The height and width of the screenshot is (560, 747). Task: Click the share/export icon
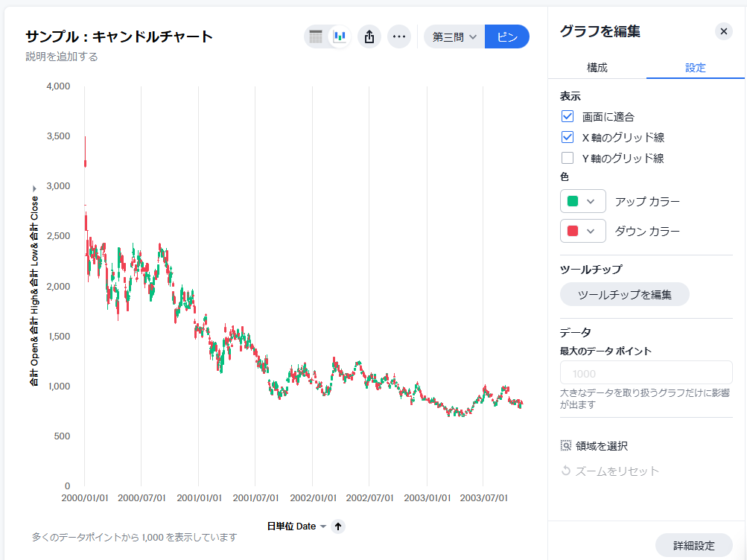[369, 36]
